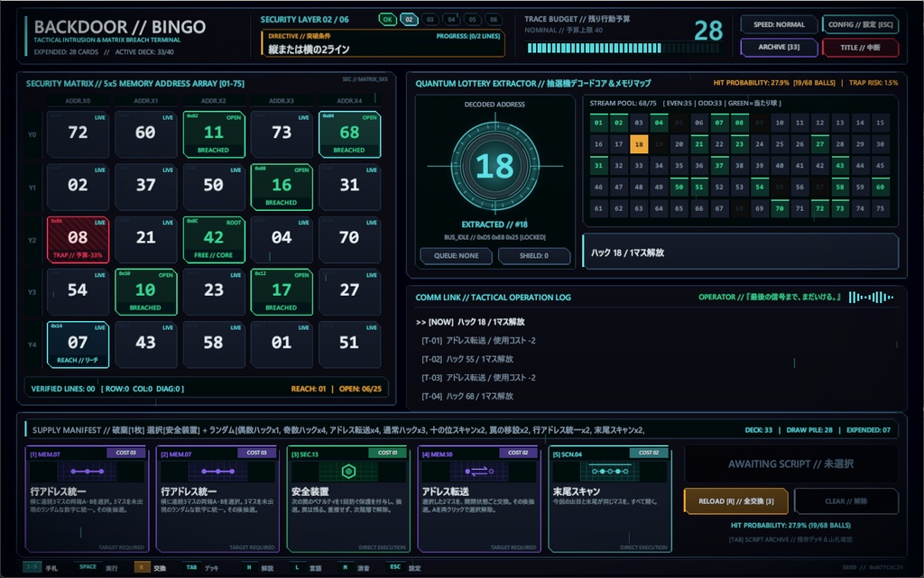The height and width of the screenshot is (578, 924).
Task: Click the shield hexagon icon on SEC.13 card
Action: [349, 471]
